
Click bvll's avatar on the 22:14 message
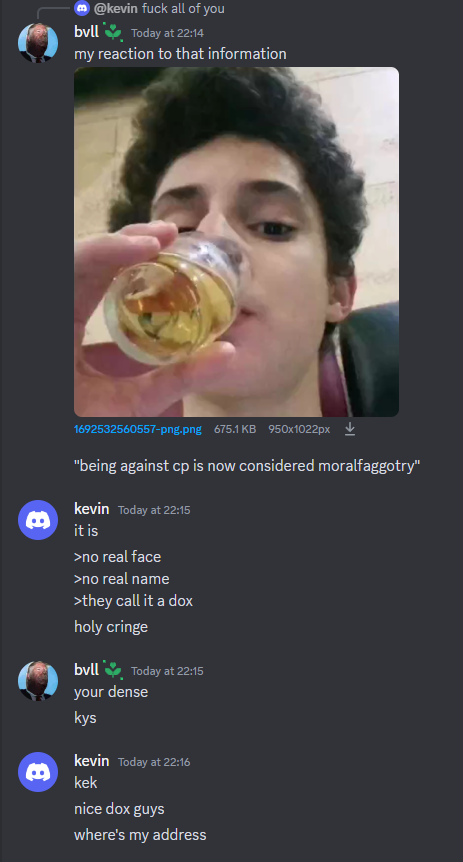(x=38, y=43)
